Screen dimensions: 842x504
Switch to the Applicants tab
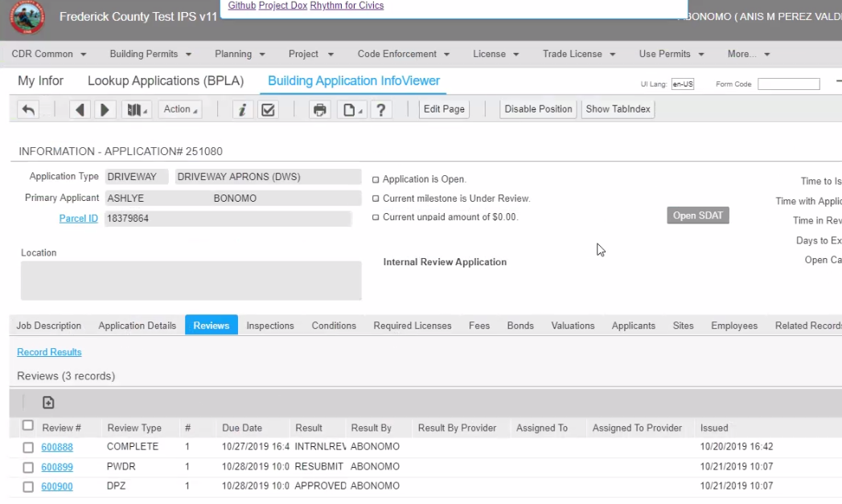tap(634, 326)
